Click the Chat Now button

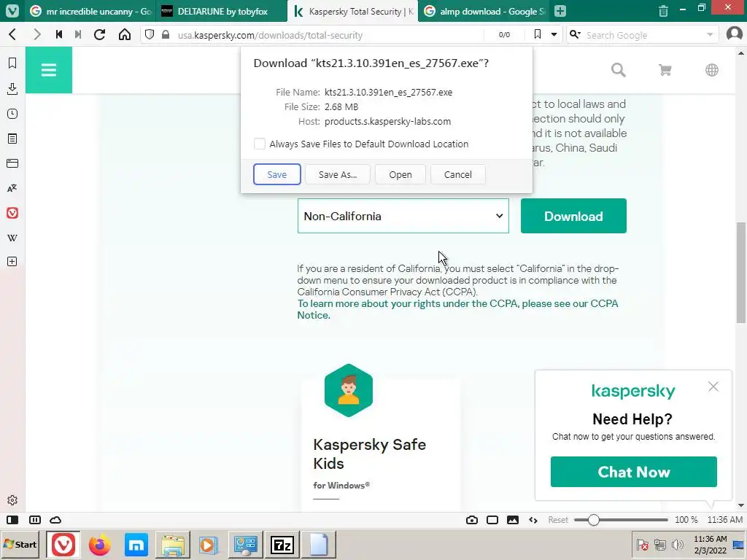634,472
